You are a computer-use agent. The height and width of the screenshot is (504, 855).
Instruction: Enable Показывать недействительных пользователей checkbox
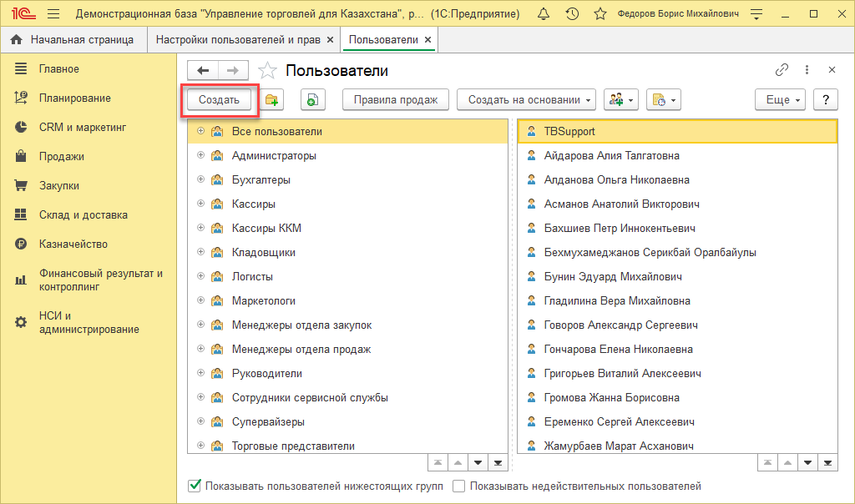tap(458, 486)
